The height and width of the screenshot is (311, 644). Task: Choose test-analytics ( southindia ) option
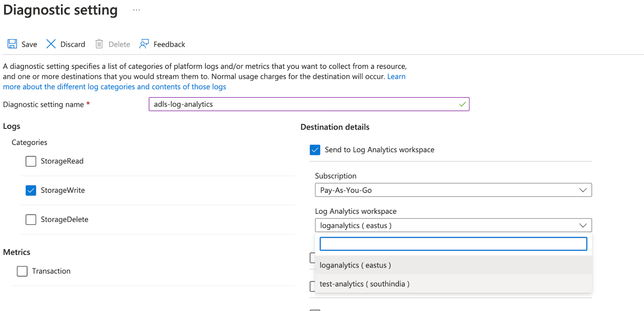(x=364, y=284)
